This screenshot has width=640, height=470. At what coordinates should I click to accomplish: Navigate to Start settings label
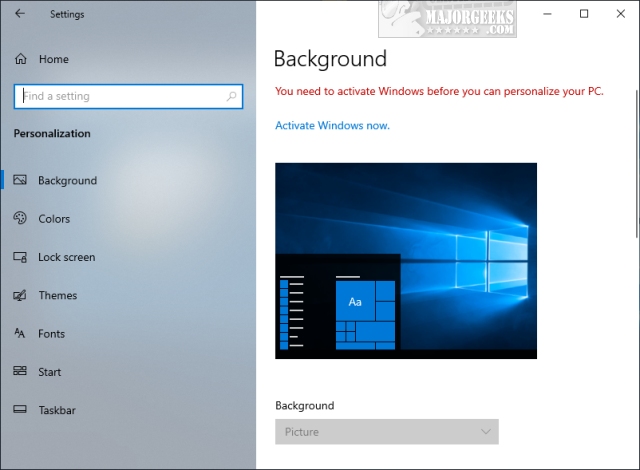(x=50, y=372)
